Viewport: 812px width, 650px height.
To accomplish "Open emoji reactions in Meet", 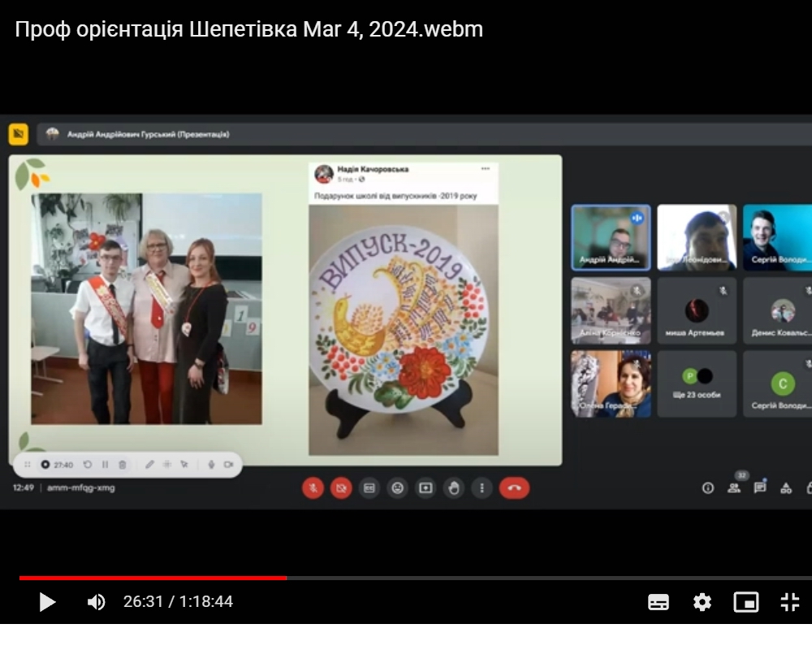I will click(x=397, y=487).
